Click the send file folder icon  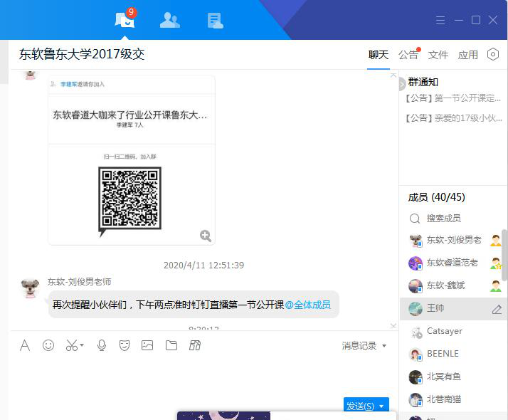point(171,345)
